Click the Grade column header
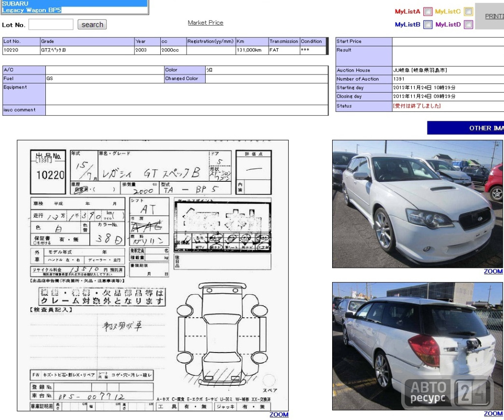The height and width of the screenshot is (420, 504). [87, 41]
